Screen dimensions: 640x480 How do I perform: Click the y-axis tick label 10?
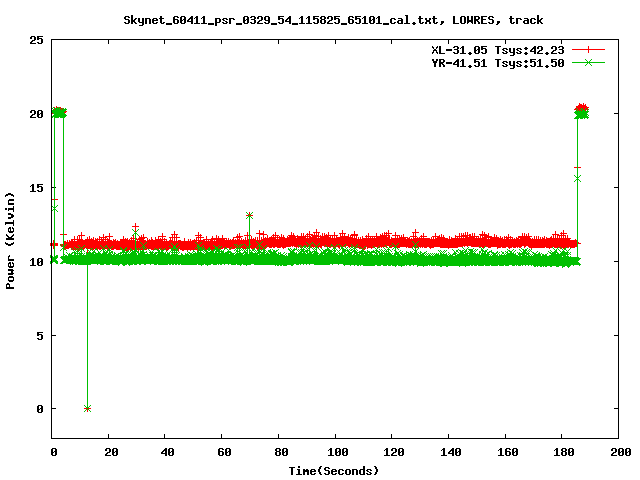(x=36, y=262)
